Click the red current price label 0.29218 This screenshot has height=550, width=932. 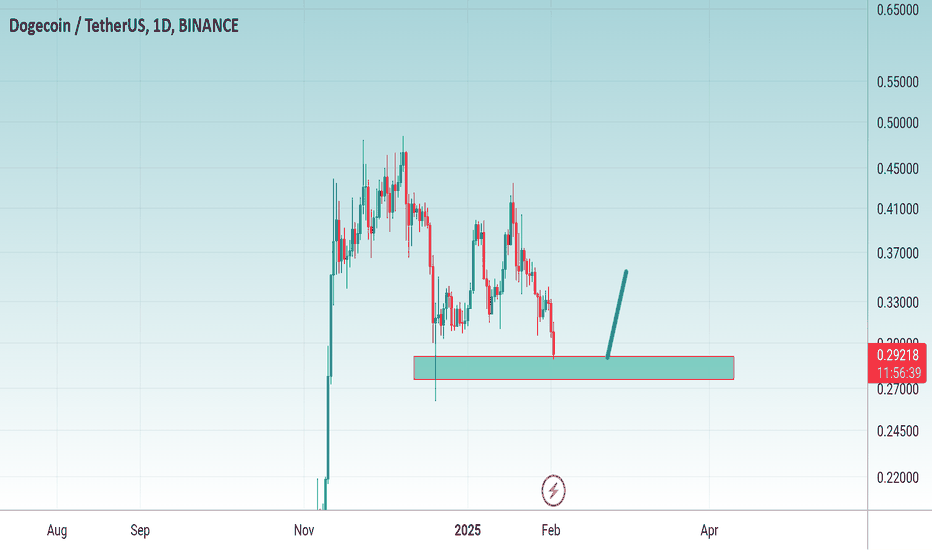(x=898, y=355)
